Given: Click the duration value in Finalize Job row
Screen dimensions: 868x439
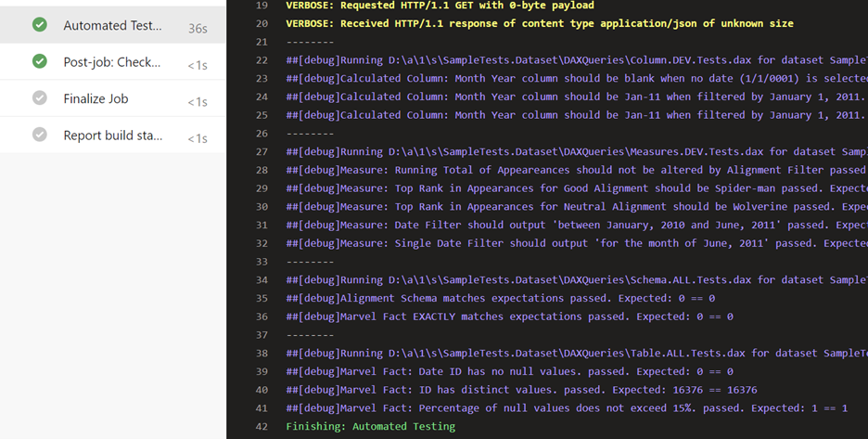Looking at the screenshot, I should coord(198,102).
